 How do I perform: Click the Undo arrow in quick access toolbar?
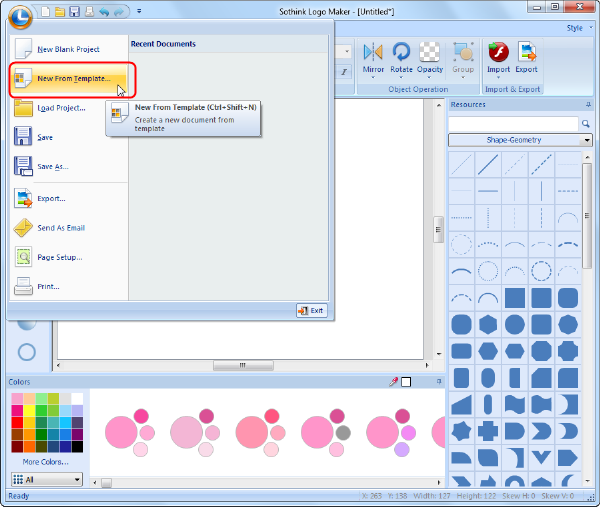point(104,12)
